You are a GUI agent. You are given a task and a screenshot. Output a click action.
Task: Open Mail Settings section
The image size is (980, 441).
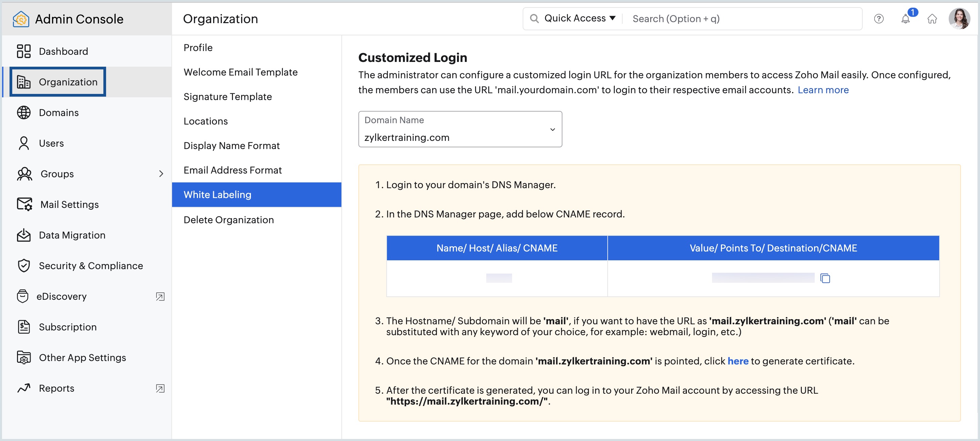(x=68, y=204)
